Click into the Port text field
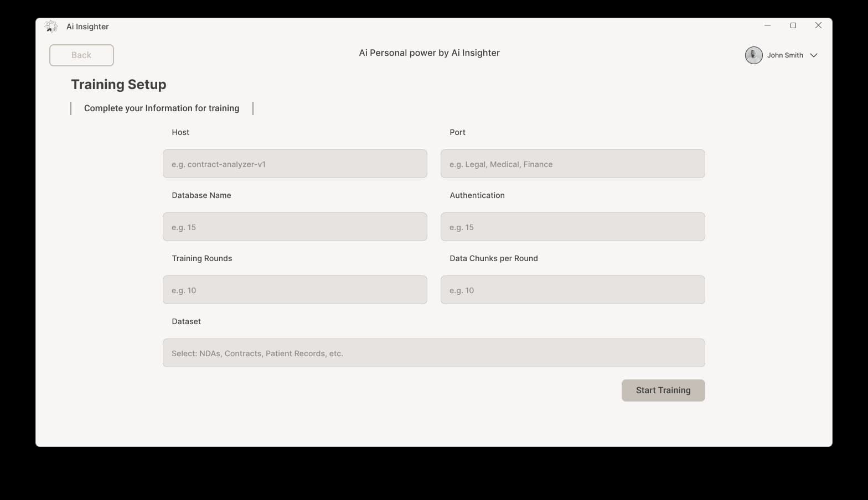 pos(572,164)
